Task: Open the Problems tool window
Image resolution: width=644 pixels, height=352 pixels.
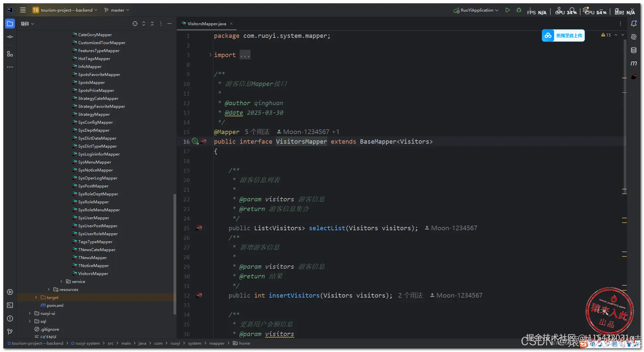Action: 10,318
